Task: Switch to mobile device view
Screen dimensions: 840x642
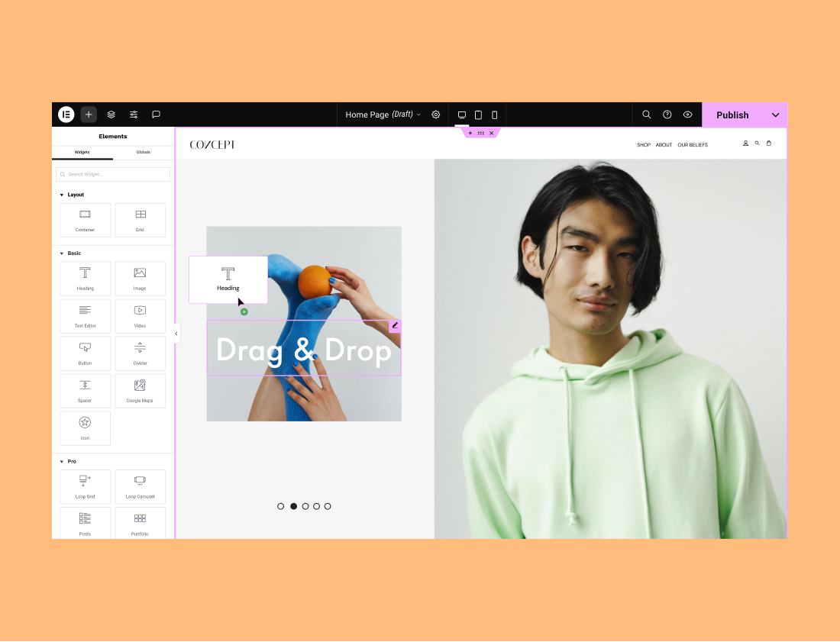Action: [494, 115]
